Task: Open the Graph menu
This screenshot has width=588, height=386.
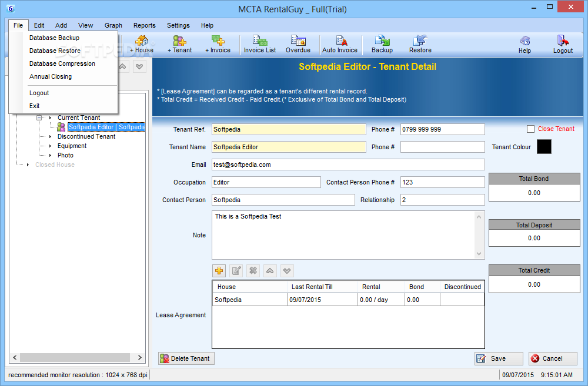Action: [x=113, y=25]
